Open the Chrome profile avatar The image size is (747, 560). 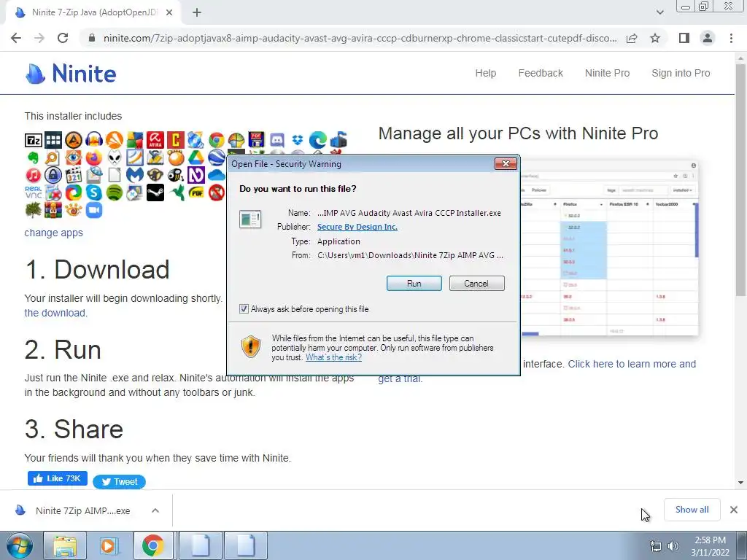(x=708, y=38)
